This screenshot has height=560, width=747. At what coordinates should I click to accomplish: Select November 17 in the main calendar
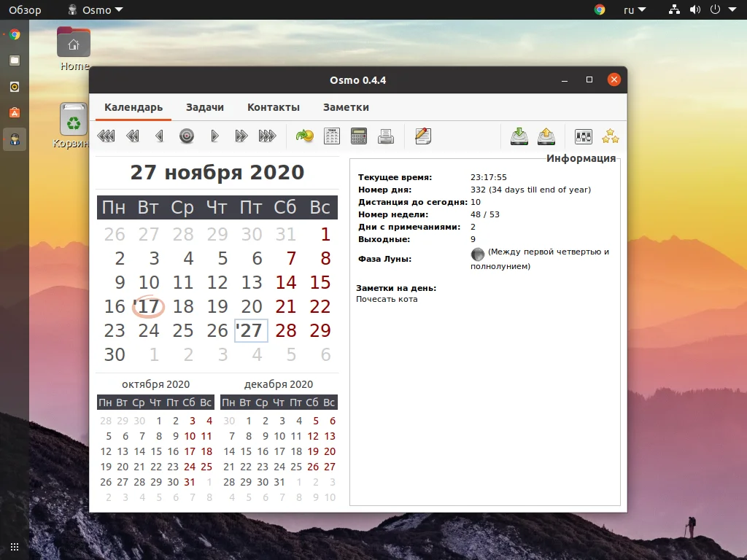click(x=149, y=307)
